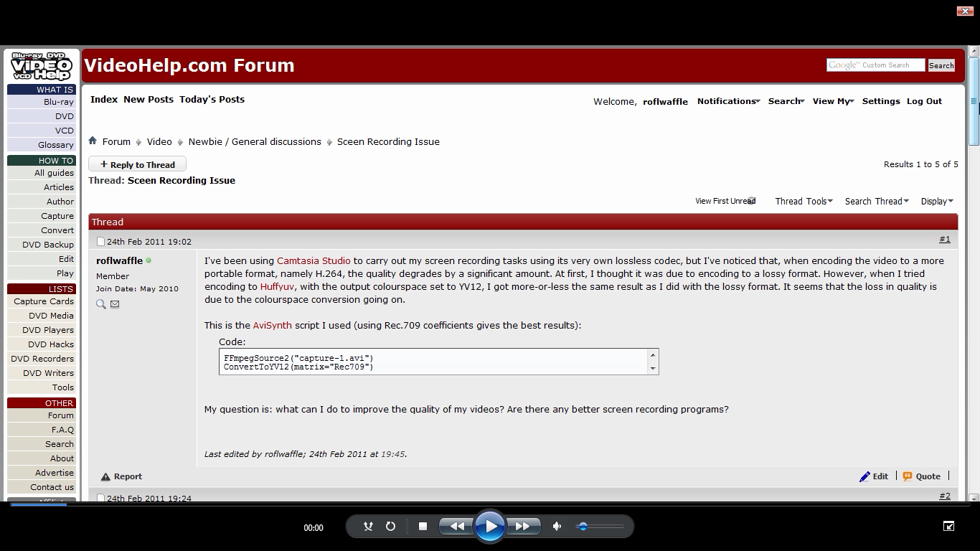Mute the player volume speaker icon
980x551 pixels.
coord(557,526)
